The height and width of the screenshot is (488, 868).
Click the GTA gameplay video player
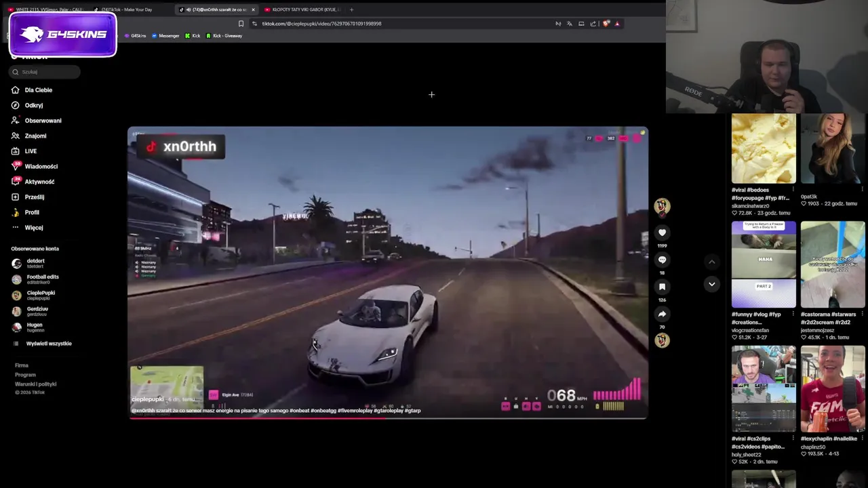click(x=388, y=271)
